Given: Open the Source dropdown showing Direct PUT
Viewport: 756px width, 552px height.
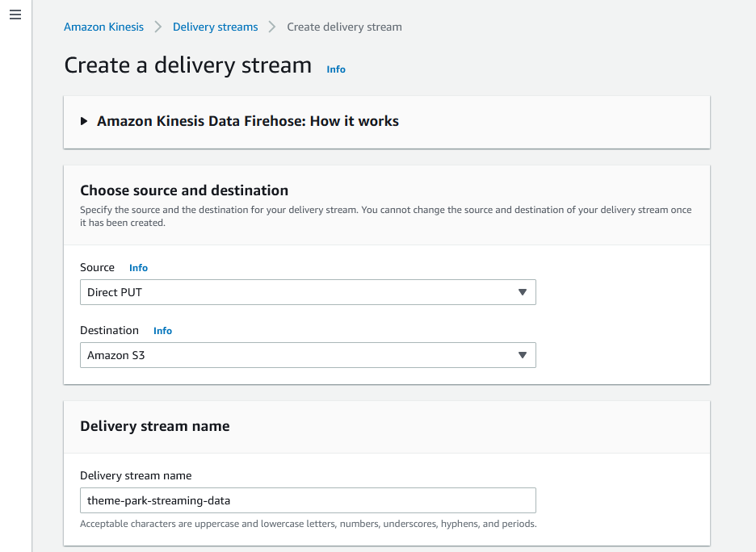Looking at the screenshot, I should (308, 292).
